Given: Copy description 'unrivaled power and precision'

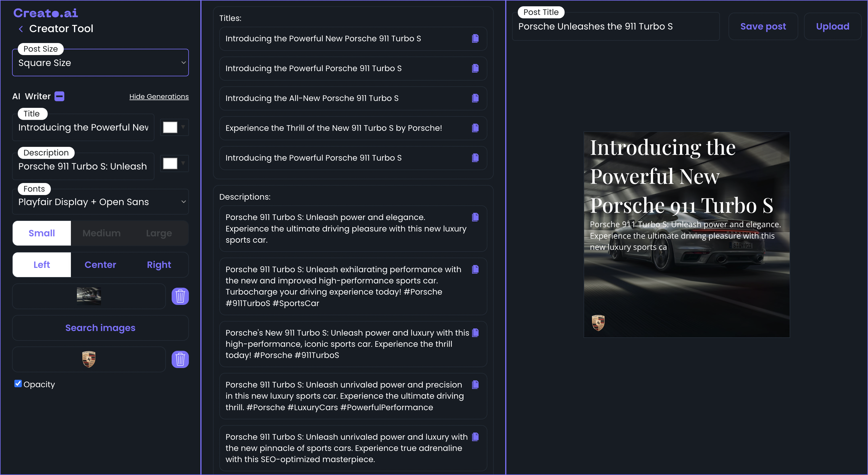Looking at the screenshot, I should click(x=475, y=384).
